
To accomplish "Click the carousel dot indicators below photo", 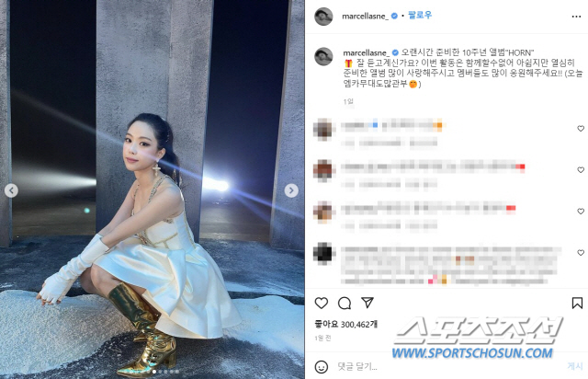I will tap(165, 372).
